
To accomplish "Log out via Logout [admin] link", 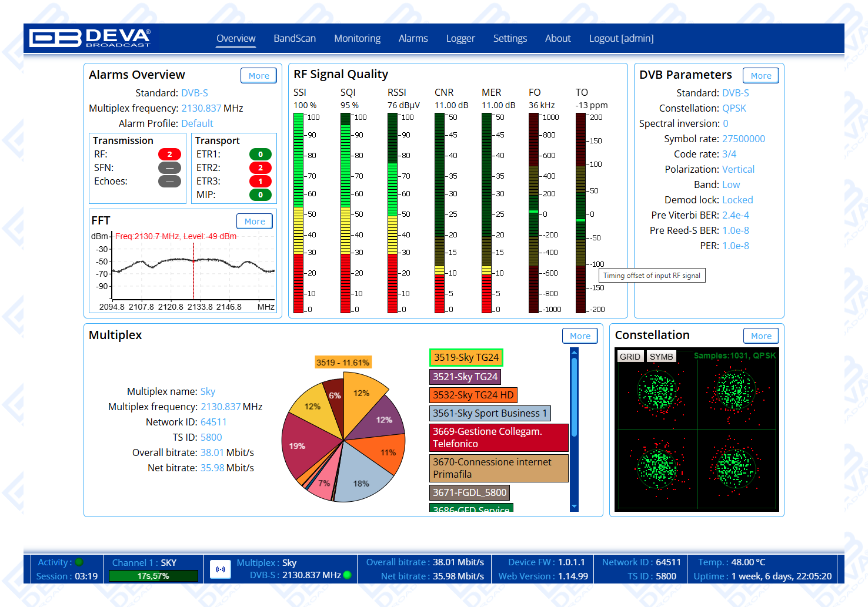I will click(621, 38).
